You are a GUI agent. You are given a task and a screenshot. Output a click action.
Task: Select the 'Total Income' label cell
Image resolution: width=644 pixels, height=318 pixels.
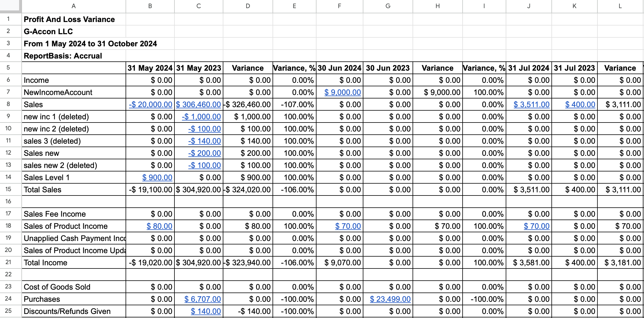pyautogui.click(x=74, y=262)
